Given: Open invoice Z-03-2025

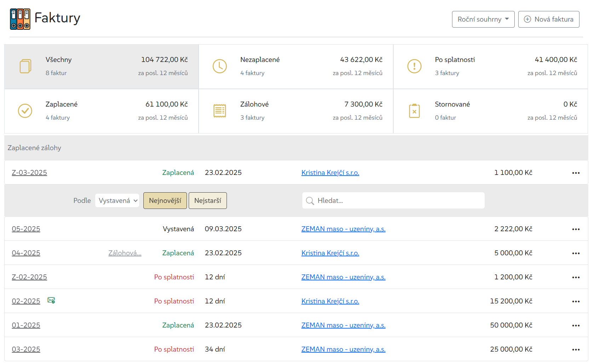Looking at the screenshot, I should (x=29, y=172).
